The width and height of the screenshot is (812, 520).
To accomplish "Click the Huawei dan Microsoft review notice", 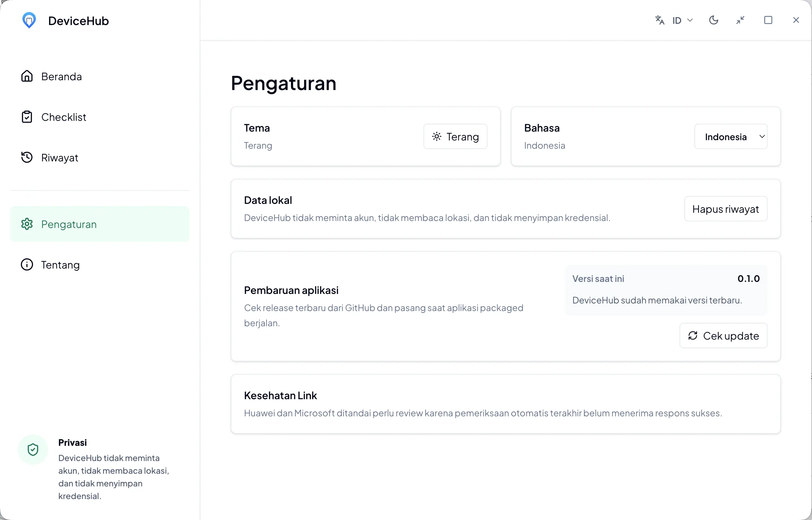I will (x=483, y=413).
